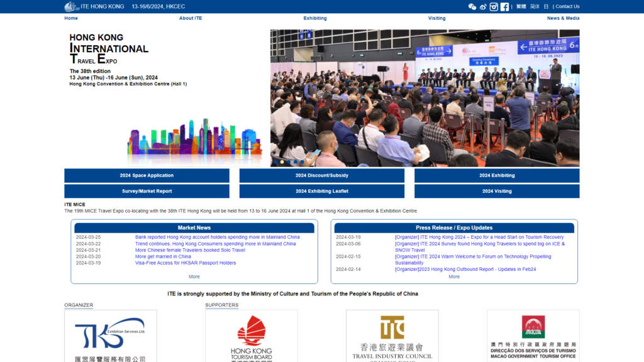The height and width of the screenshot is (362, 644).
Task: Open the Contact Us link
Action: point(567,6)
